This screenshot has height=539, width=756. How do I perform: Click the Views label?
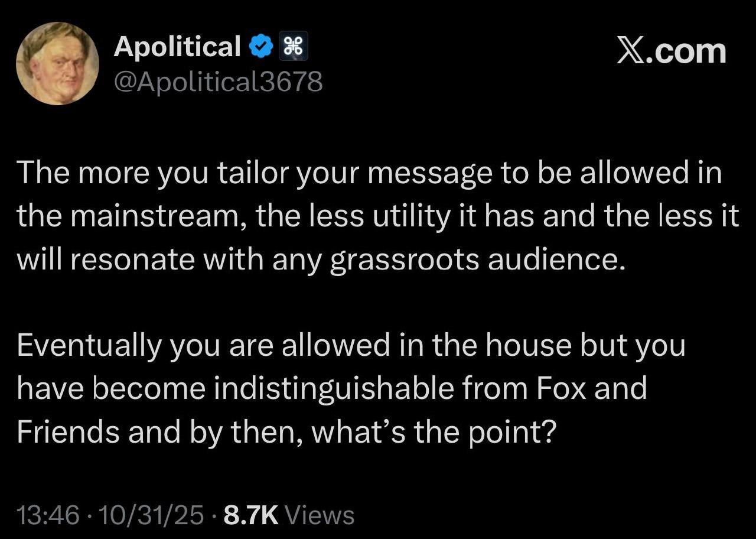coord(320,515)
